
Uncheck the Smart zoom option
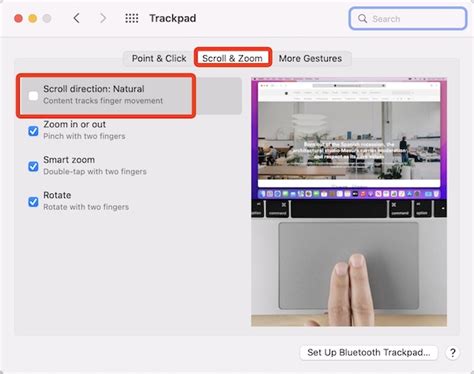(x=33, y=166)
